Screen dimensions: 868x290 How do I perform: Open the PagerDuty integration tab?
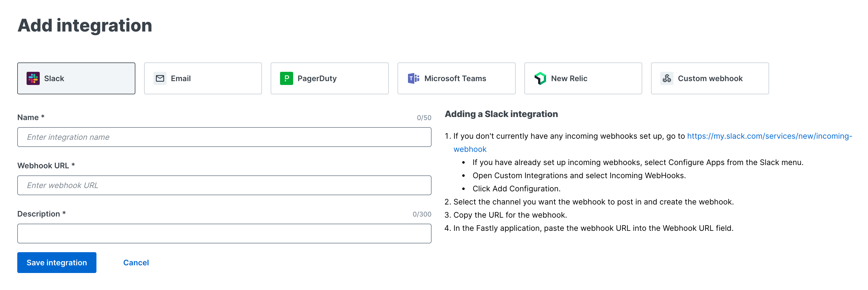pyautogui.click(x=330, y=78)
